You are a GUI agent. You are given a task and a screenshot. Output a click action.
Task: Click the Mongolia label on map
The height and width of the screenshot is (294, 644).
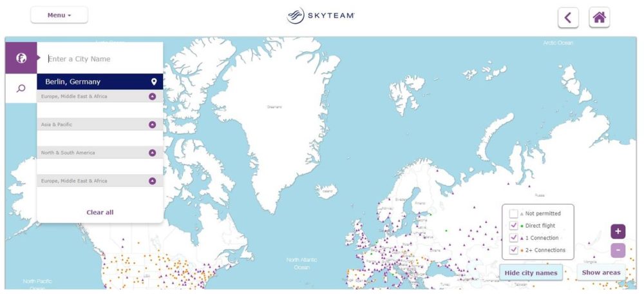click(590, 262)
